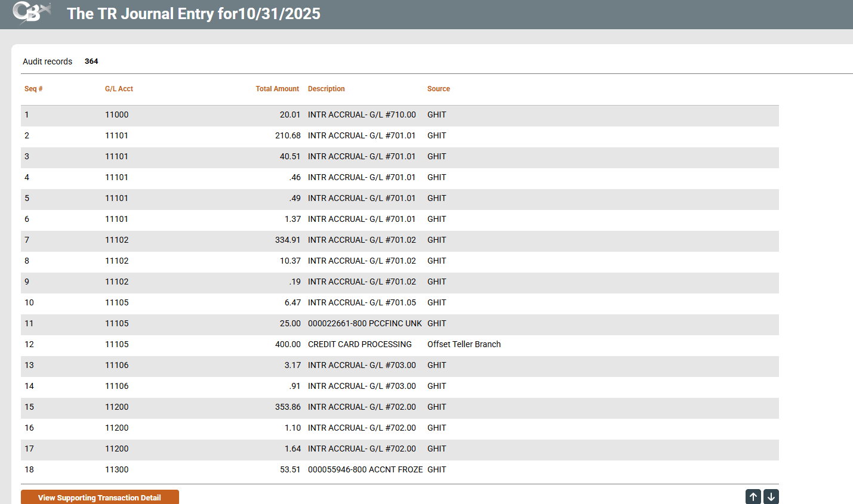The width and height of the screenshot is (853, 504).
Task: Sort by Source column header
Action: click(x=438, y=89)
